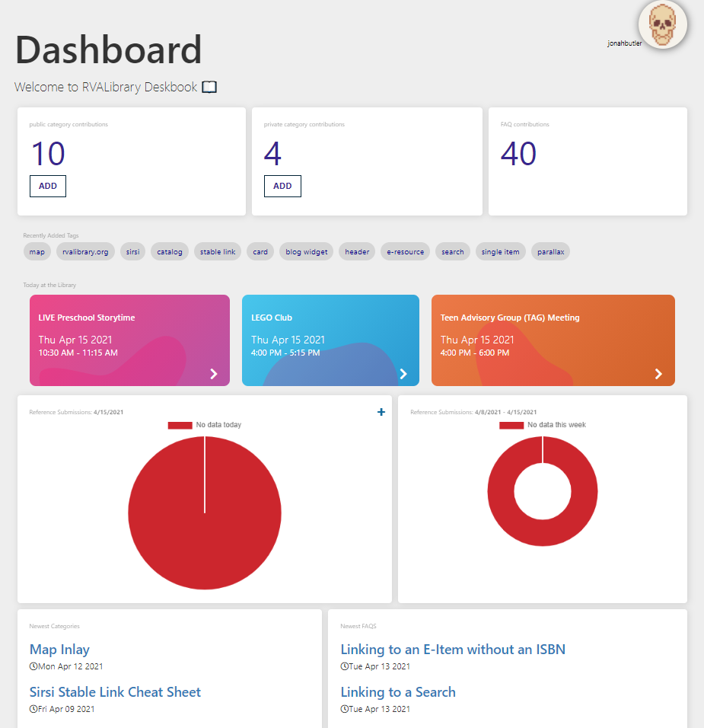Choose the 'e-resource' tag chip
Screen dimensions: 704x728
click(x=405, y=251)
